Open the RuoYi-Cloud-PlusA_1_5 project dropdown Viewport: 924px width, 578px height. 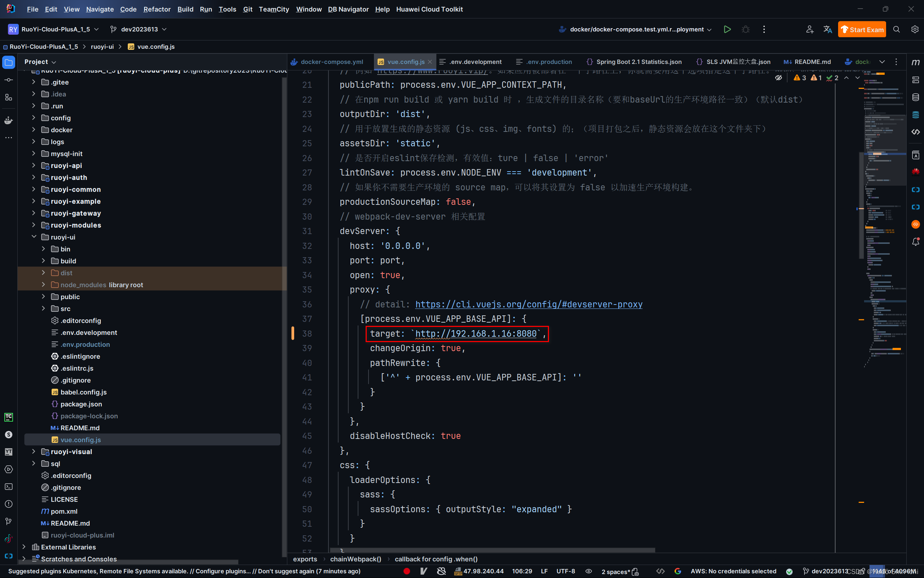pos(53,29)
